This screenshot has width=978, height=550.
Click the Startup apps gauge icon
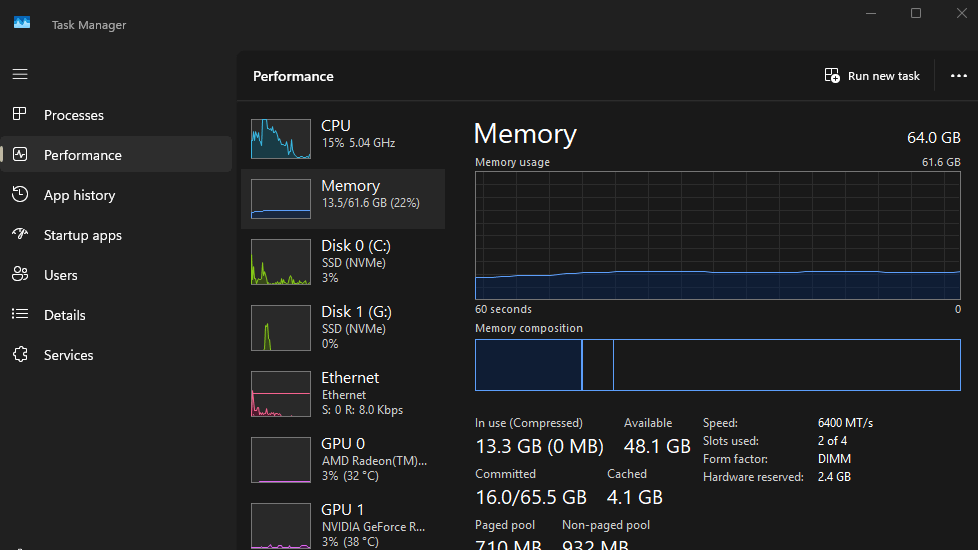pyautogui.click(x=20, y=234)
